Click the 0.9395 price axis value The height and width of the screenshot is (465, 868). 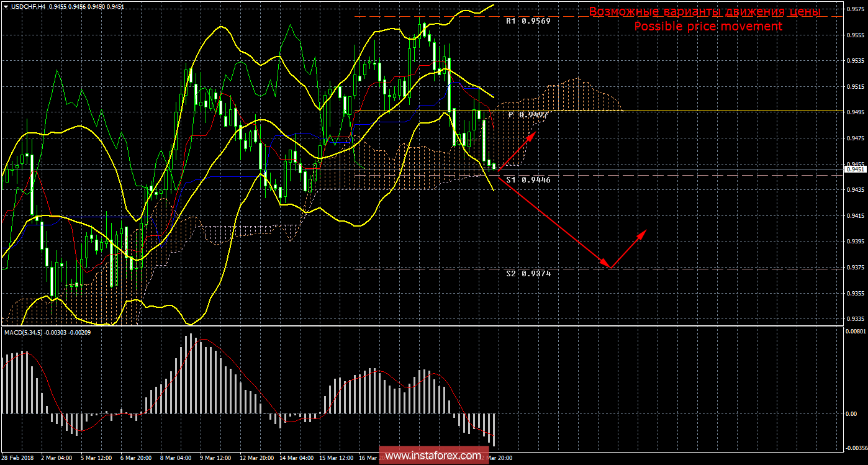pyautogui.click(x=856, y=242)
